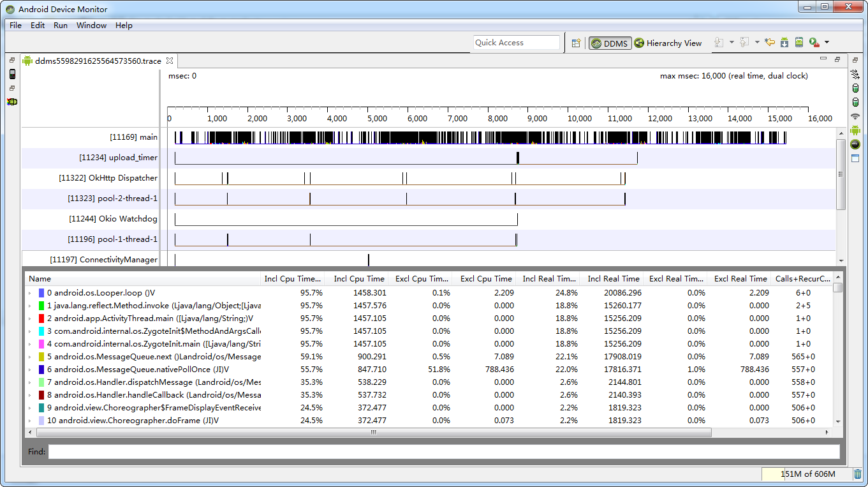The width and height of the screenshot is (868, 487).
Task: Restore the right sidebar view stack
Action: tap(855, 60)
